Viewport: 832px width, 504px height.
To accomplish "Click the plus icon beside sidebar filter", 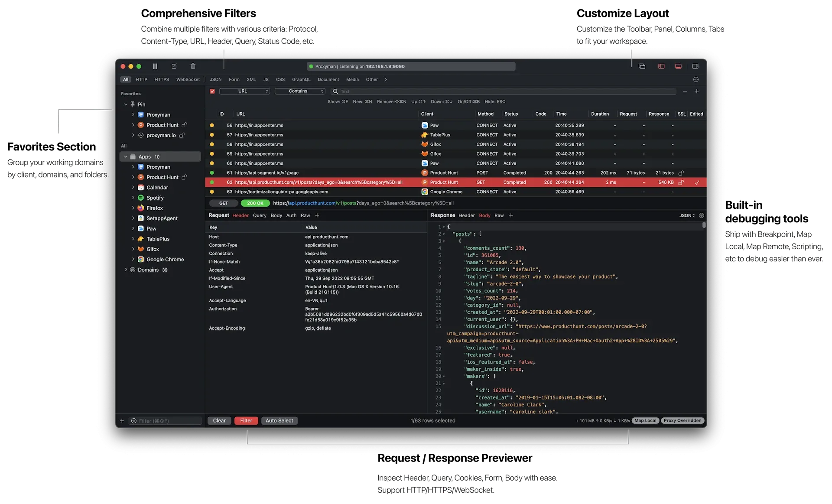I will pyautogui.click(x=122, y=421).
